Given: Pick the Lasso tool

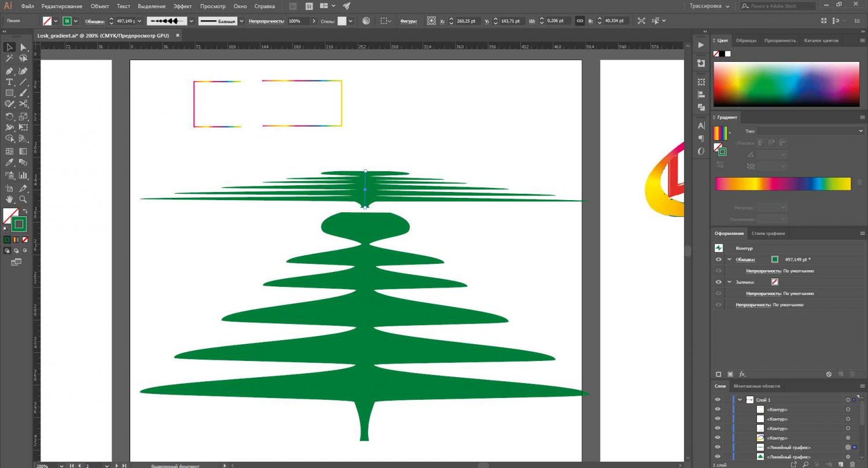Looking at the screenshot, I should [23, 58].
